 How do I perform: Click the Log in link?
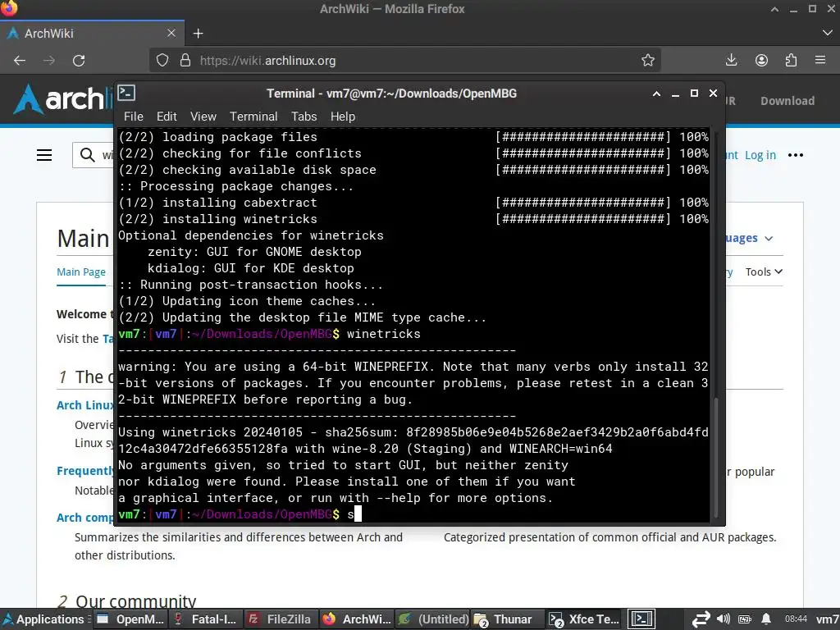(760, 155)
